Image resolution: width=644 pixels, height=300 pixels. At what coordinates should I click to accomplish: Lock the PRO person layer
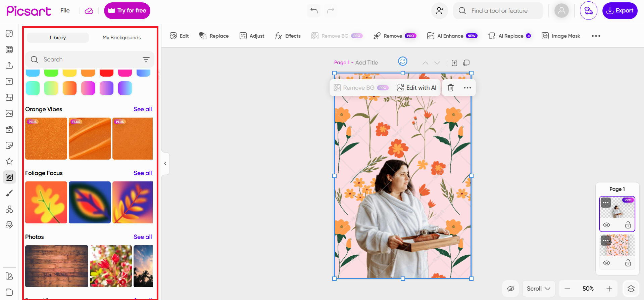click(x=628, y=225)
